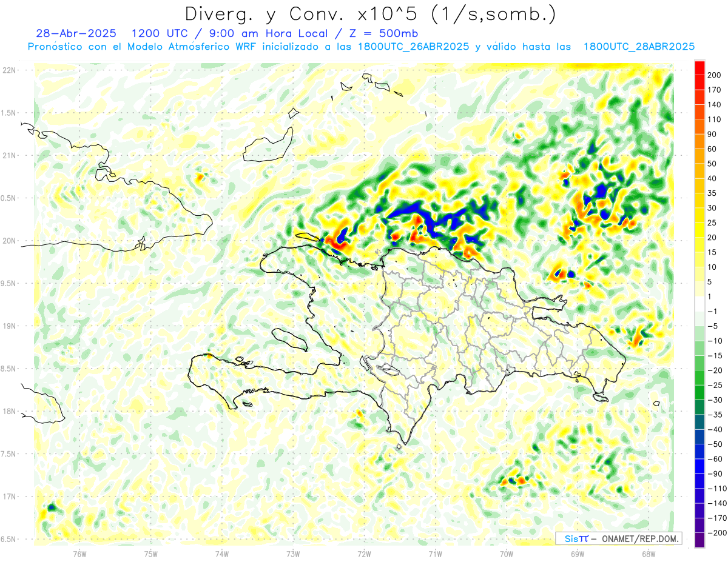Pick the orange colorbar segment between 60 and 90
This screenshot has width=728, height=562.
point(699,142)
